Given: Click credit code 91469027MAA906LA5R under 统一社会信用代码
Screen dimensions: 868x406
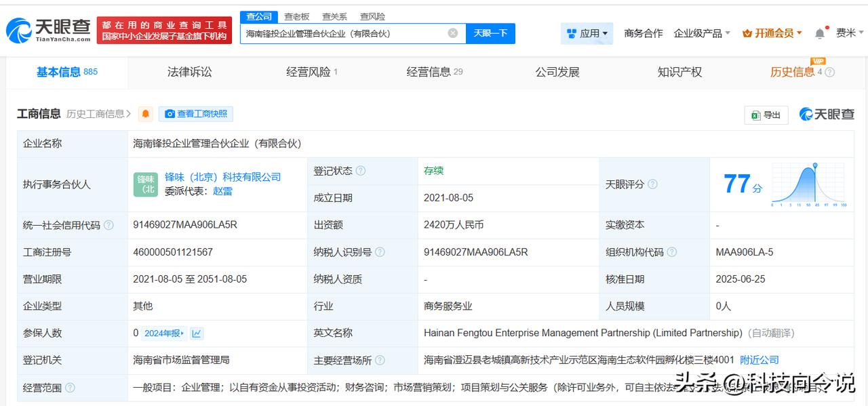Looking at the screenshot, I should 185,224.
